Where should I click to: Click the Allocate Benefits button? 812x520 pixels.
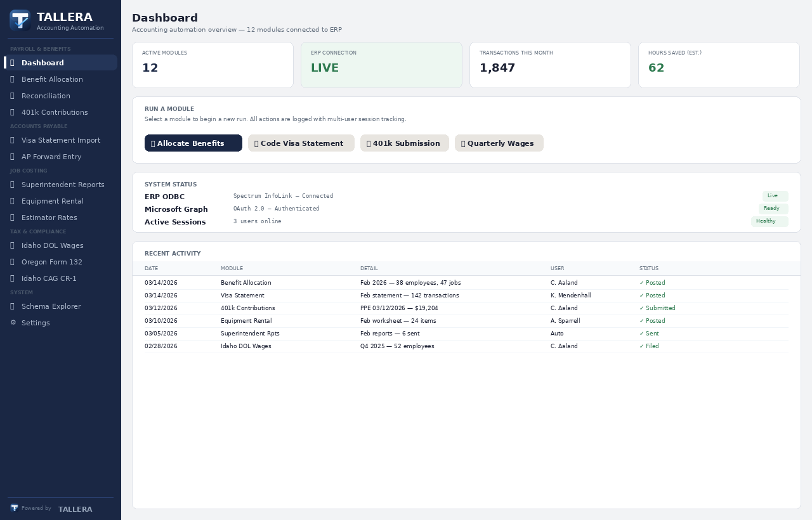(193, 143)
